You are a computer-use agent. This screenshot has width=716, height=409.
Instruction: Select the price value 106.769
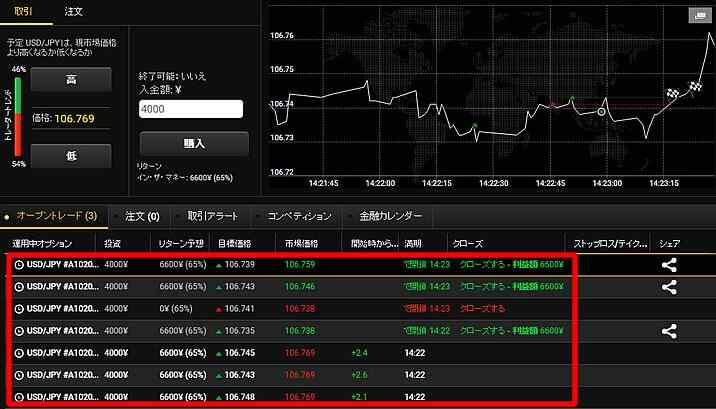[x=74, y=119]
